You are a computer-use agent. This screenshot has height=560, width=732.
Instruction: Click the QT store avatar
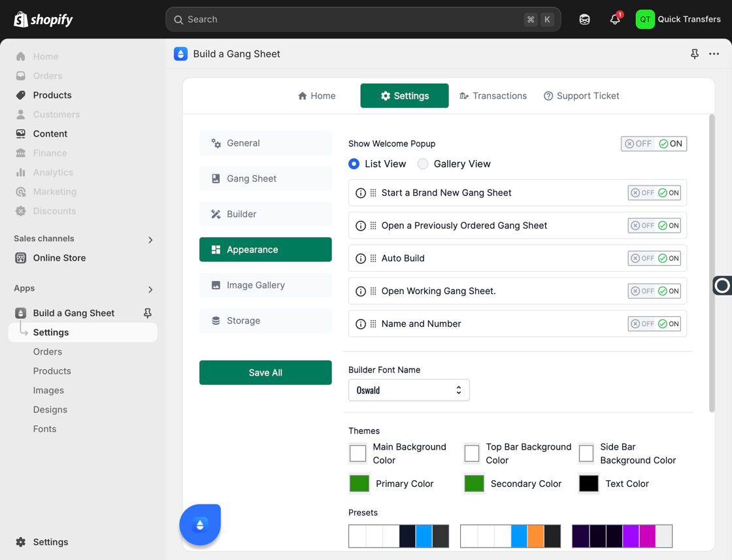click(x=645, y=19)
